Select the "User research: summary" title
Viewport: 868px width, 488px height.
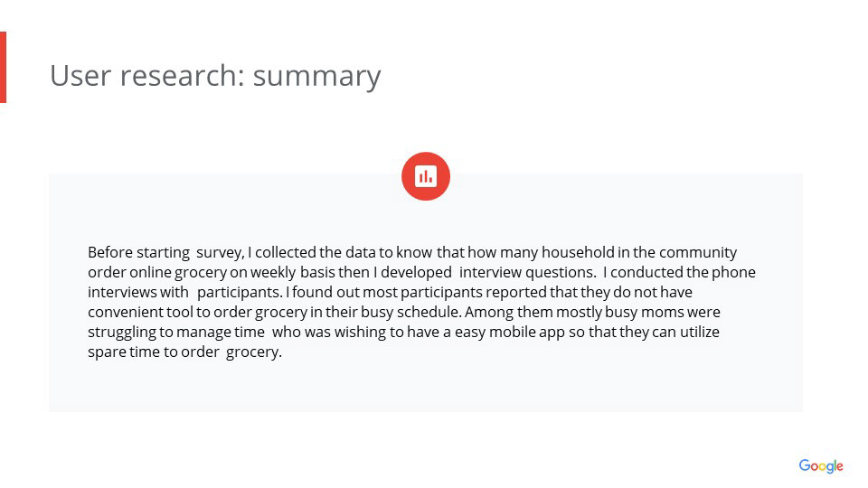click(215, 75)
